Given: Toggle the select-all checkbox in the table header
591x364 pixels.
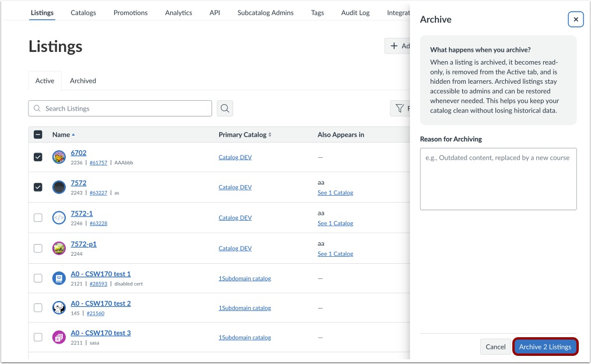Looking at the screenshot, I should [x=38, y=134].
